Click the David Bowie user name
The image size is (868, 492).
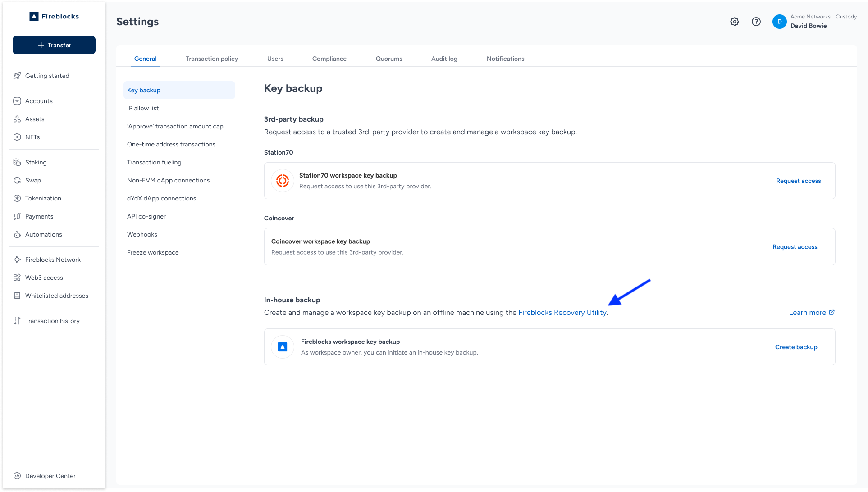(809, 26)
